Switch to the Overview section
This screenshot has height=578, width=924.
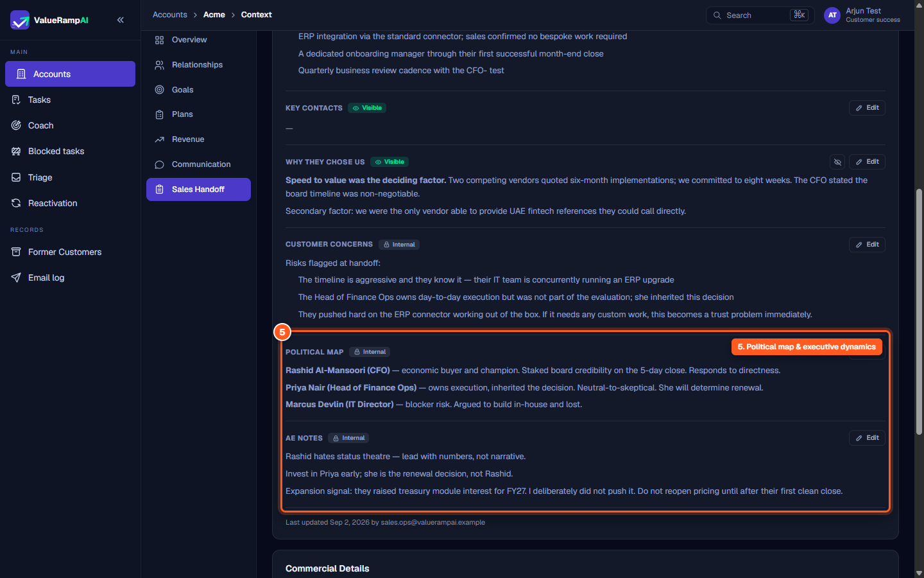pyautogui.click(x=198, y=40)
